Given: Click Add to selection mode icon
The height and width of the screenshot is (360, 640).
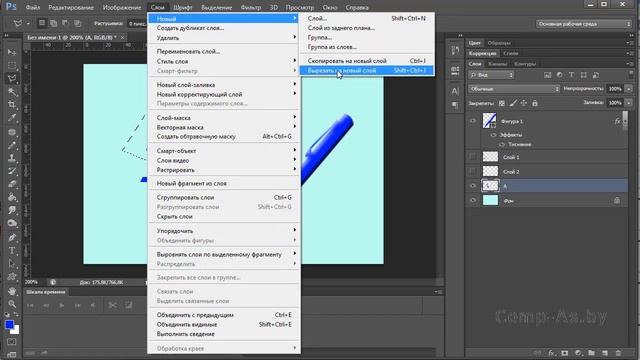Looking at the screenshot, I should (53, 23).
